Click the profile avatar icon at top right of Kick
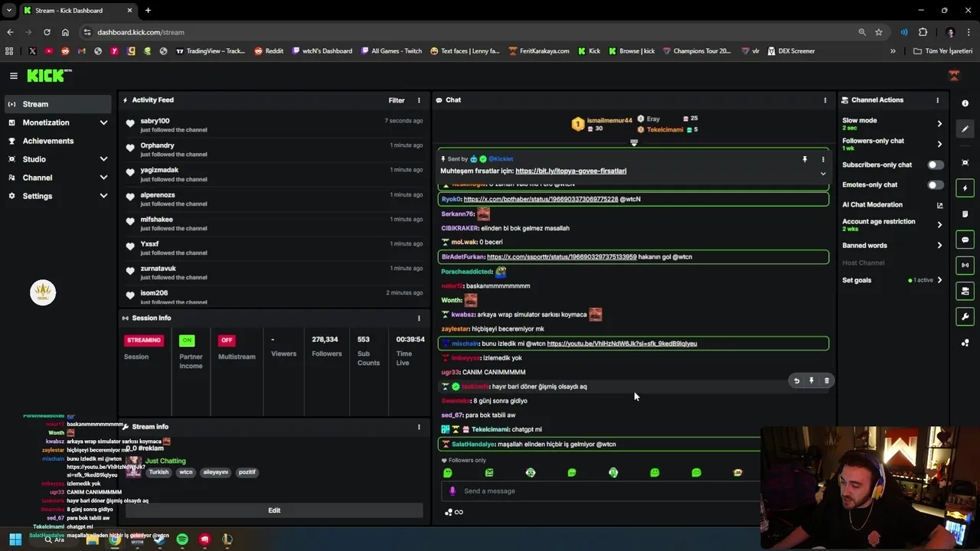 (x=954, y=76)
